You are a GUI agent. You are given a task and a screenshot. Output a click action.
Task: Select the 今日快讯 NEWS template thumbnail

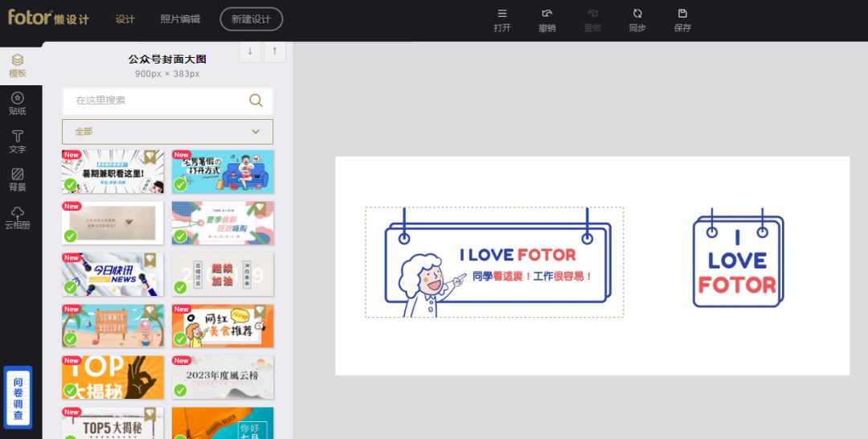[113, 275]
